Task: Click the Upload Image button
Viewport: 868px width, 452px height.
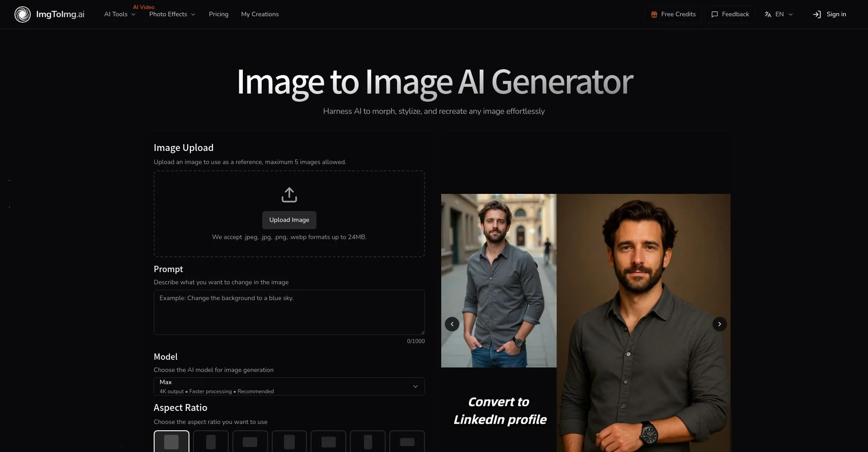Action: (289, 220)
